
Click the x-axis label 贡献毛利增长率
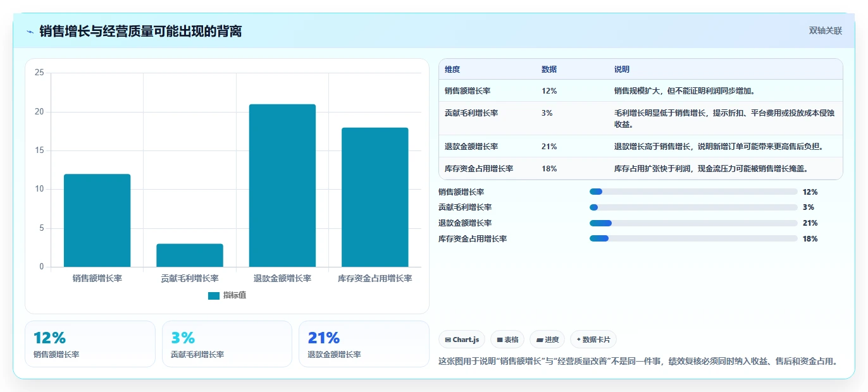(190, 278)
